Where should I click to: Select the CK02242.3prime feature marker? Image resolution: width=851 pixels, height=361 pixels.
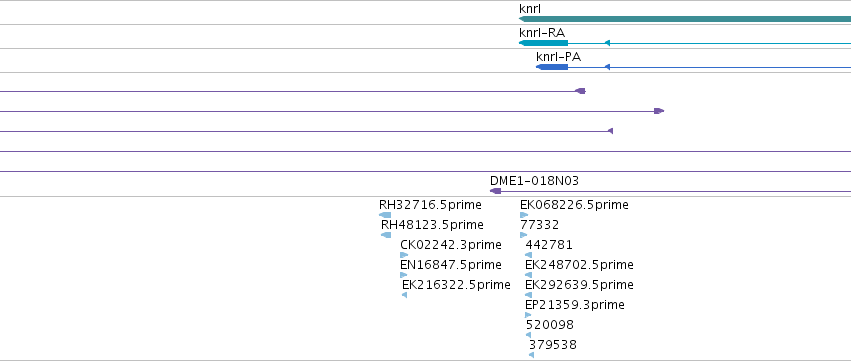click(x=404, y=255)
